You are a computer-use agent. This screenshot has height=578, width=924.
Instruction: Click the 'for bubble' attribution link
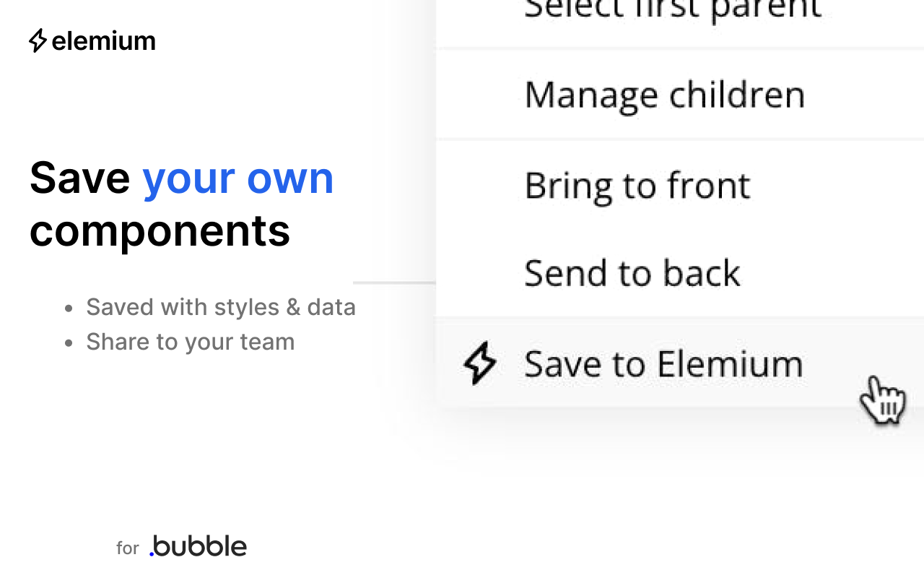[x=180, y=545]
